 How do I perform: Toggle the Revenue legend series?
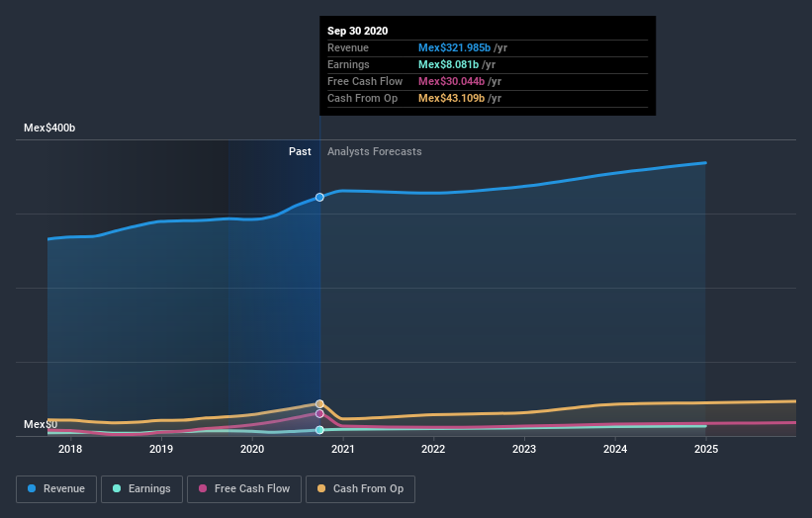pos(56,489)
